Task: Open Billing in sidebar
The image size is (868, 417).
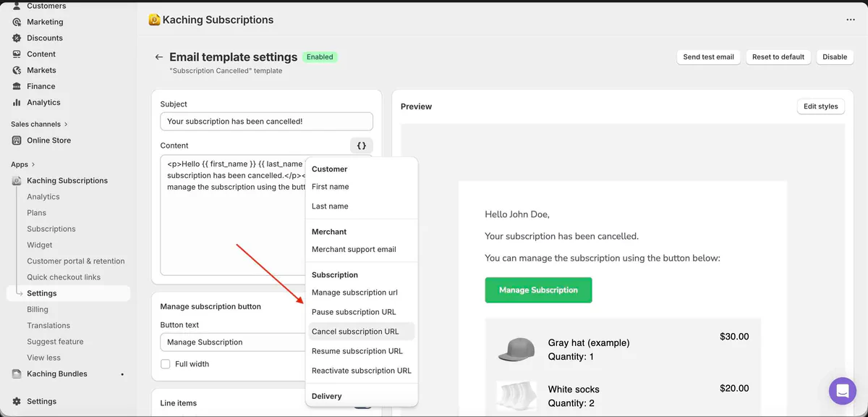Action: coord(38,309)
